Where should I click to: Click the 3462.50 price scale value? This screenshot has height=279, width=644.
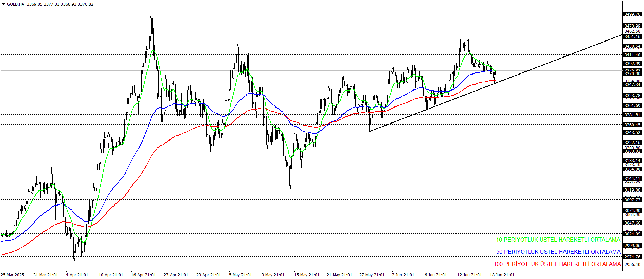tap(632, 31)
